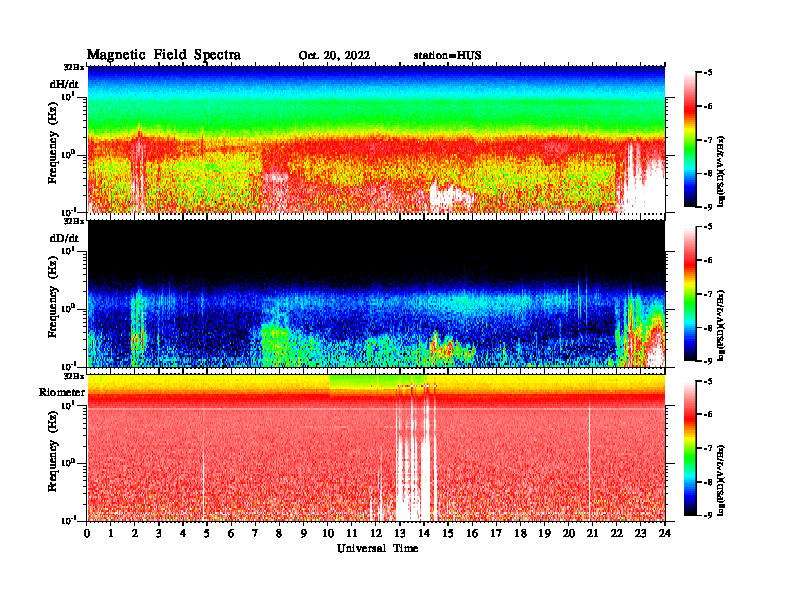The width and height of the screenshot is (792, 612).
Task: Click the "-8" value on the Riometer color bar
Action: [x=707, y=482]
